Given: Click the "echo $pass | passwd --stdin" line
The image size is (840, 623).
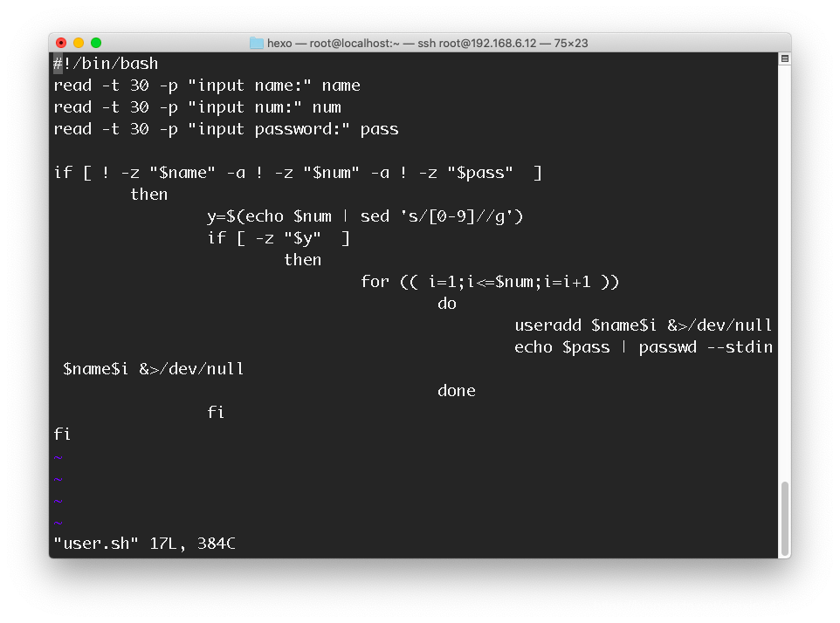Looking at the screenshot, I should [643, 347].
